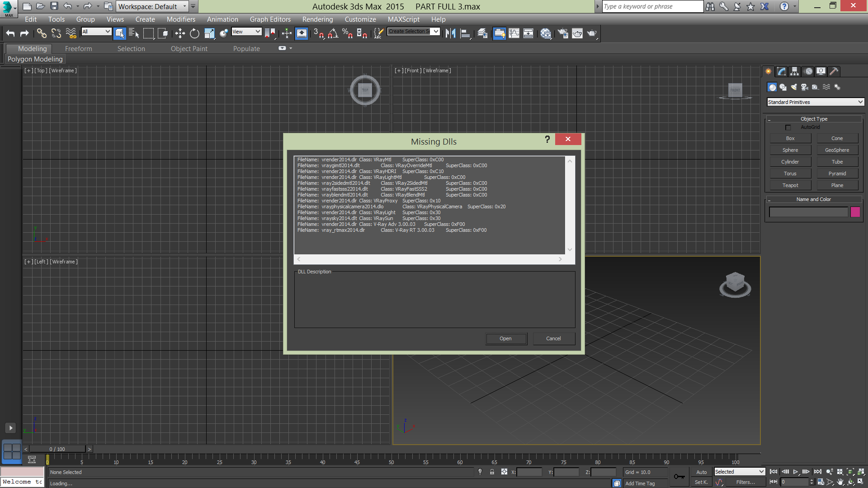The height and width of the screenshot is (488, 868).
Task: Select Systems category icon
Action: tap(837, 87)
